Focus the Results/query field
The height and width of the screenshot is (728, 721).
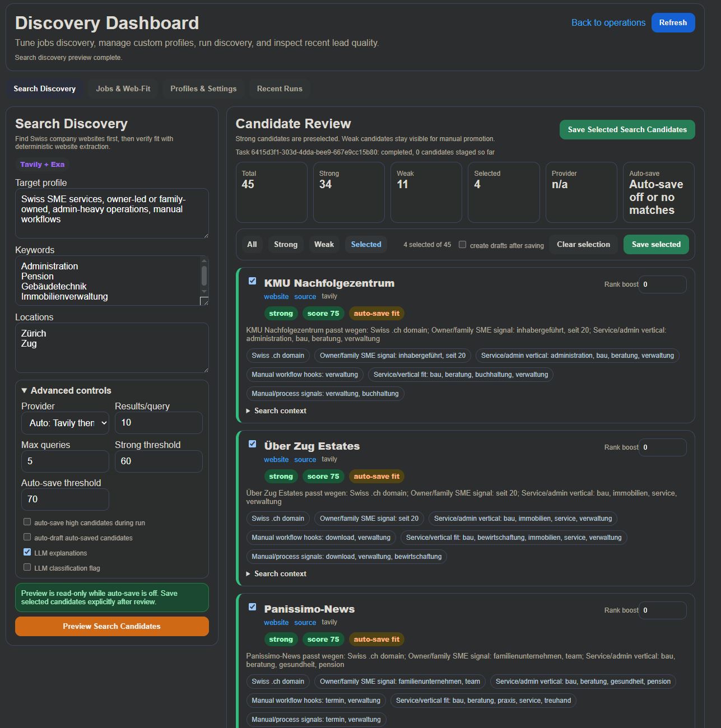[159, 423]
